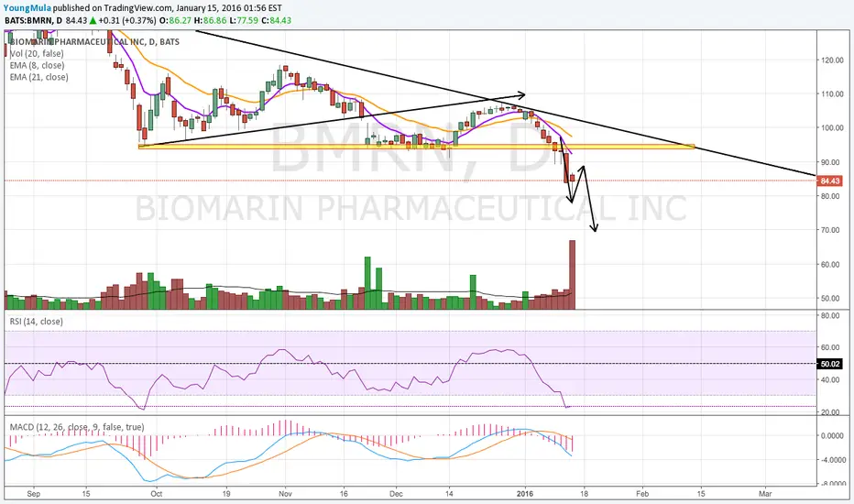This screenshot has height=504, width=854.
Task: Click the 100.00 price axis label
Action: coord(832,128)
